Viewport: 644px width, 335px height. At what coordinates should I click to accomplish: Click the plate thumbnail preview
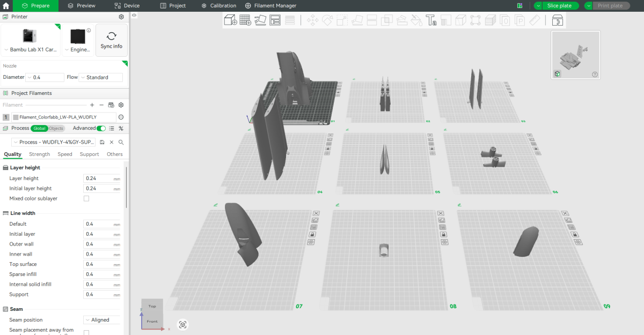[x=575, y=55]
